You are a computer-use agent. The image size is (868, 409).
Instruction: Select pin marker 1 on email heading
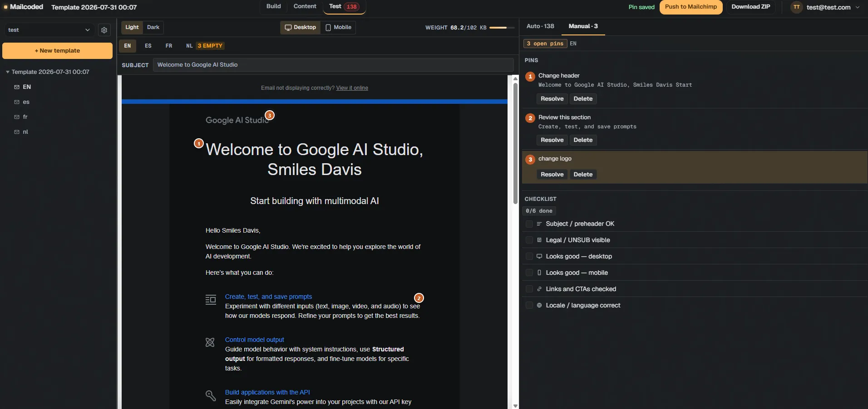coord(199,143)
